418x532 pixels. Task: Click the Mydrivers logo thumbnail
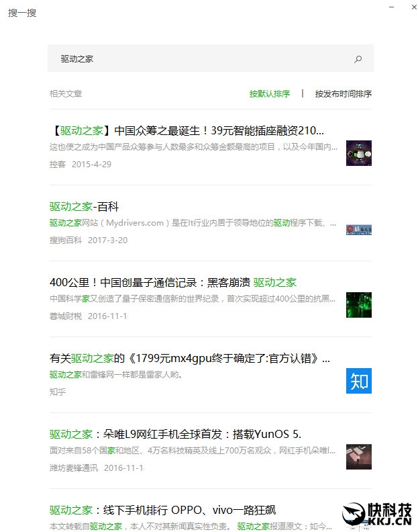tap(358, 230)
